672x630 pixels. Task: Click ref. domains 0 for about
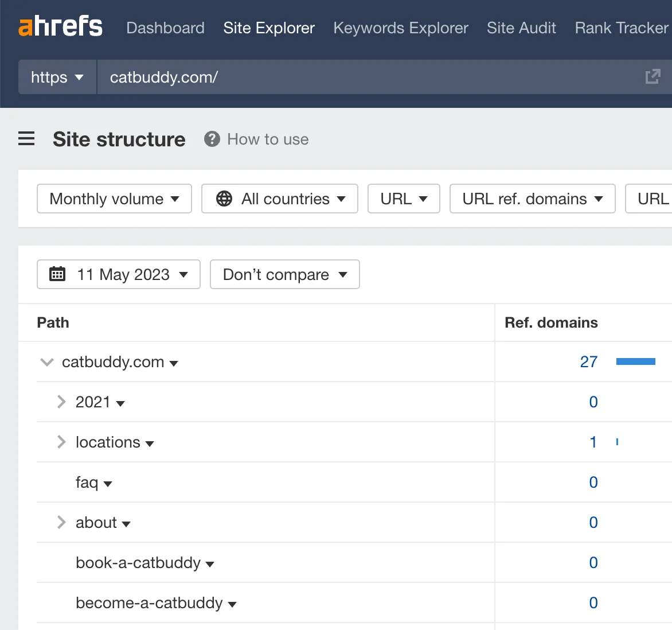coord(593,522)
